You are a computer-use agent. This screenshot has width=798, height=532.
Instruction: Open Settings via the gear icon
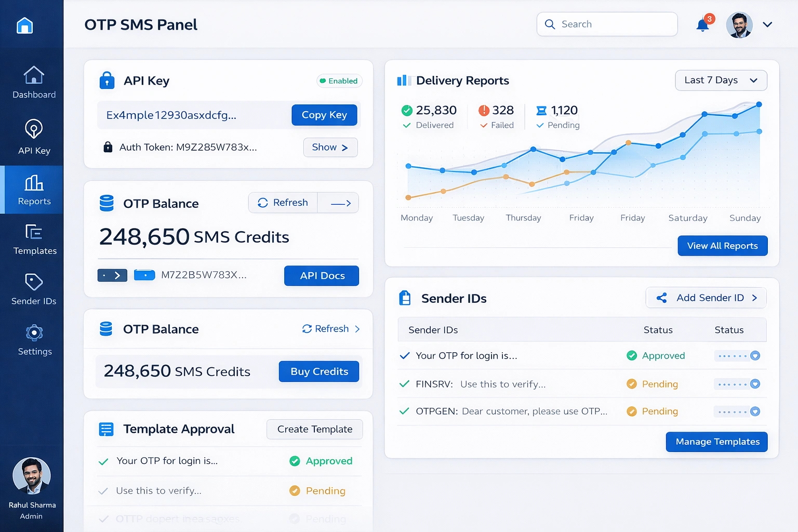point(34,332)
